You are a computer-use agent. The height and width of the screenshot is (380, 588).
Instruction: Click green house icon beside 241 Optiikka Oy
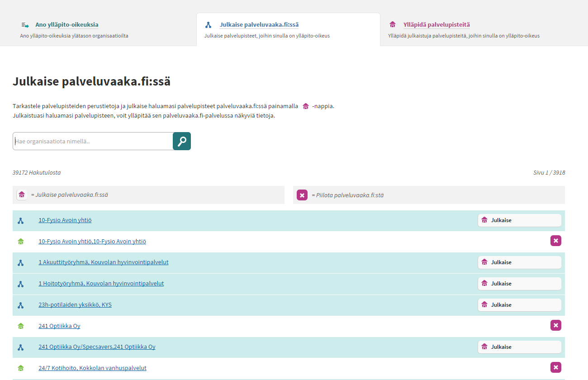tap(20, 326)
